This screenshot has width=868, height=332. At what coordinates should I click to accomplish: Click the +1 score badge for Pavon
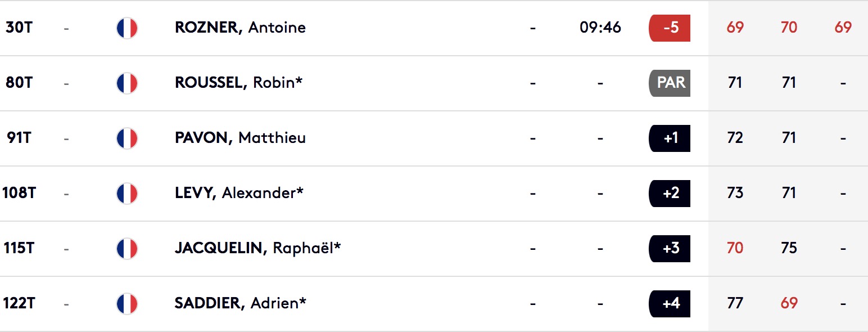tap(670, 138)
